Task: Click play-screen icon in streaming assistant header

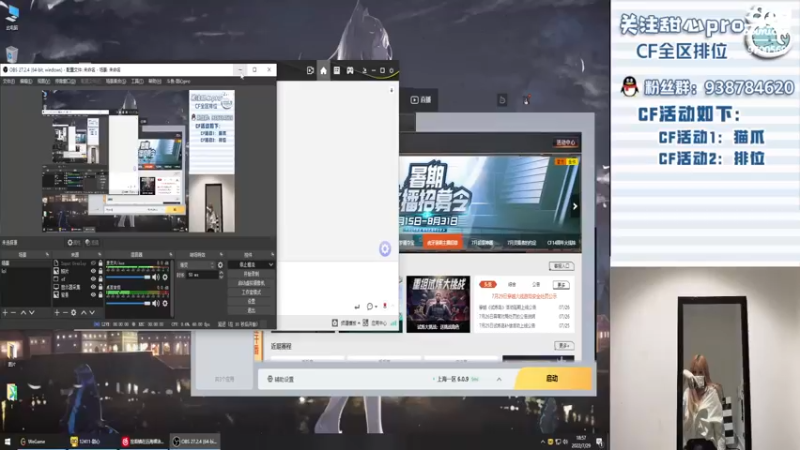Action: pos(310,70)
